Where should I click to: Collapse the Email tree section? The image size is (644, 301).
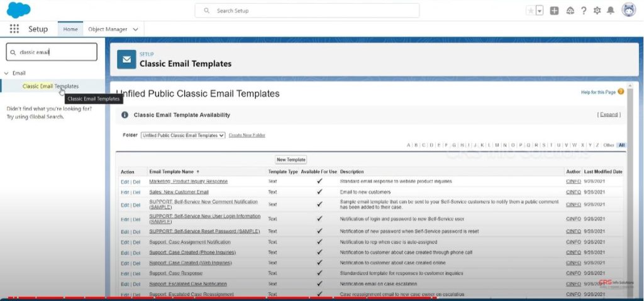tap(6, 73)
